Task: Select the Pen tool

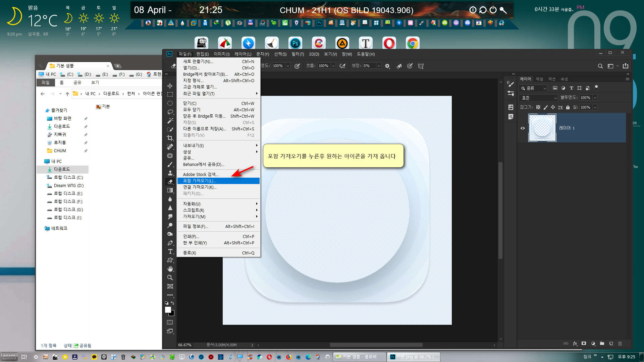Action: pos(170,243)
